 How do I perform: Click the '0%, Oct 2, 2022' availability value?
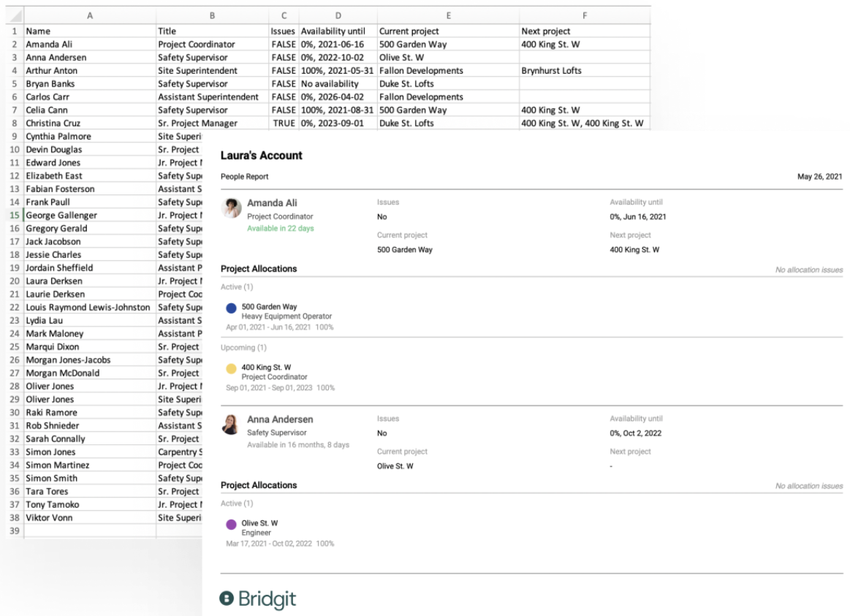635,433
